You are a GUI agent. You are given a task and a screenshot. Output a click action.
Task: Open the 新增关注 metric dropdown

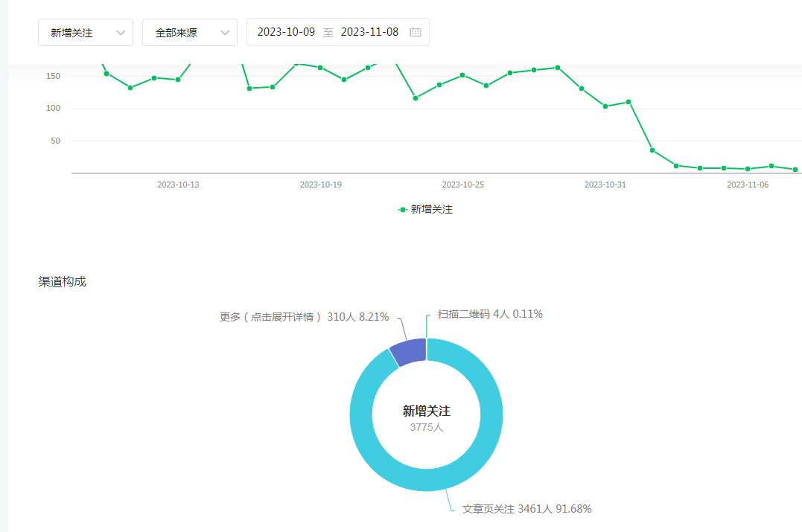click(86, 33)
